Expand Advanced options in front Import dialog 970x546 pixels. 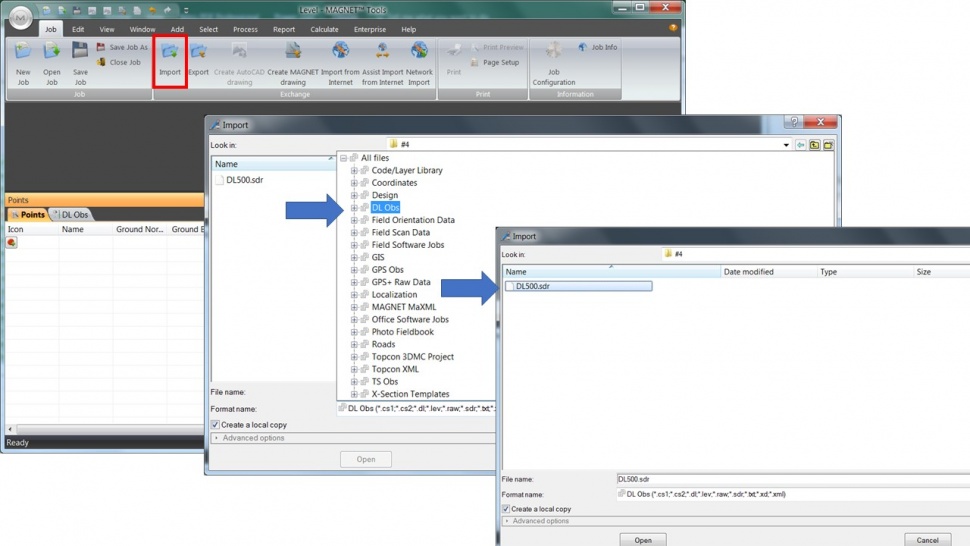pos(507,521)
